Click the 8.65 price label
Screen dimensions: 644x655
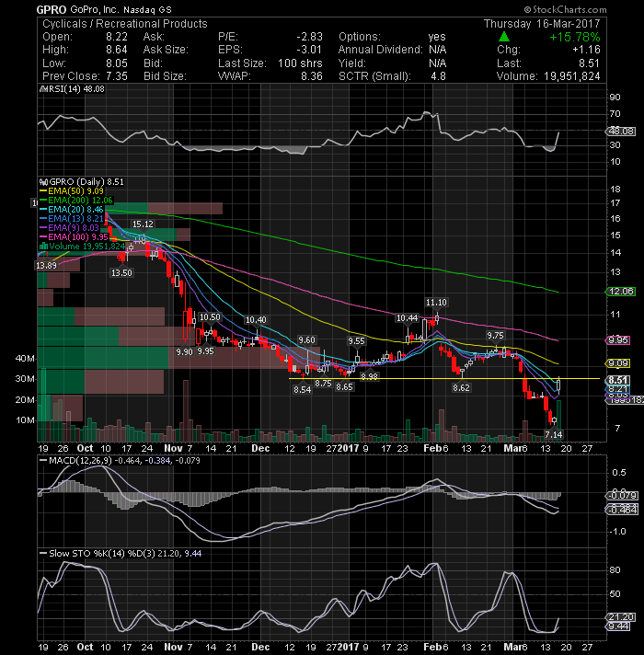[x=345, y=386]
